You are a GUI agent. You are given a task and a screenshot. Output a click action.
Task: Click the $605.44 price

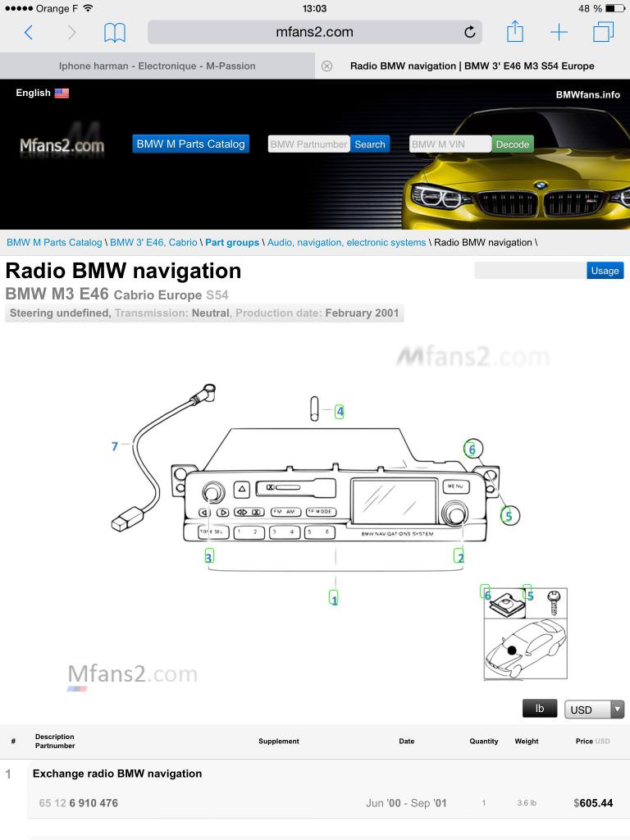pyautogui.click(x=593, y=803)
